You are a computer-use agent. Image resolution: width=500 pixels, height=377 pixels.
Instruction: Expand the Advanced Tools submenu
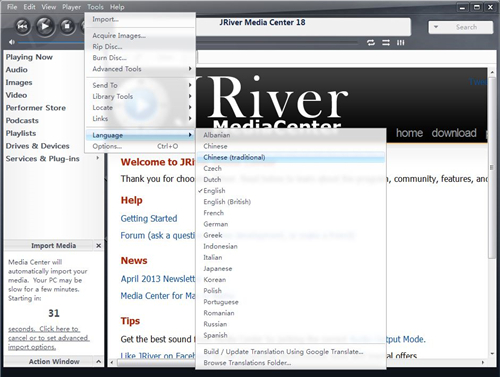[140, 69]
